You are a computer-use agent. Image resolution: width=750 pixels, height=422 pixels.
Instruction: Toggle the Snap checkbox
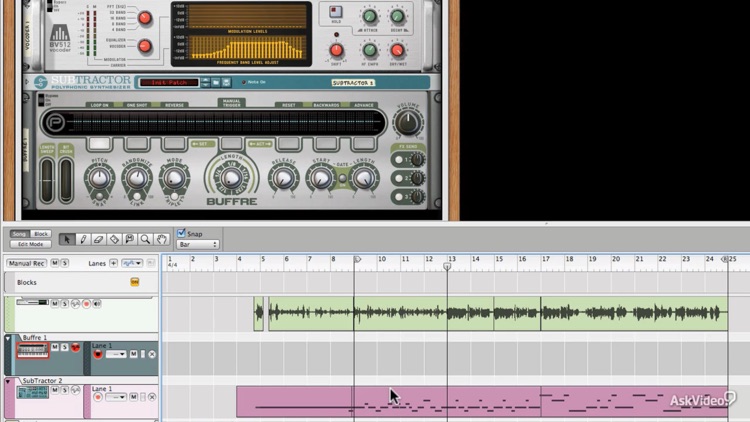[x=181, y=233]
